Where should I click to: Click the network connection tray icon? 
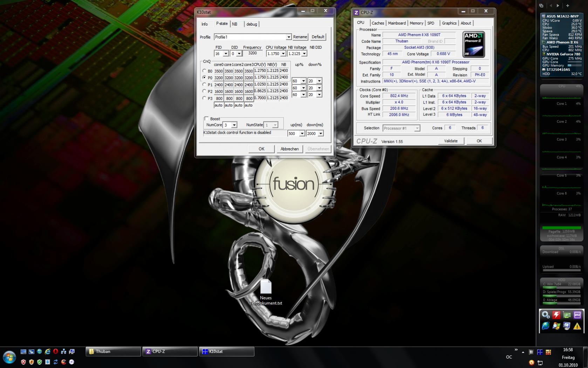pos(540,362)
